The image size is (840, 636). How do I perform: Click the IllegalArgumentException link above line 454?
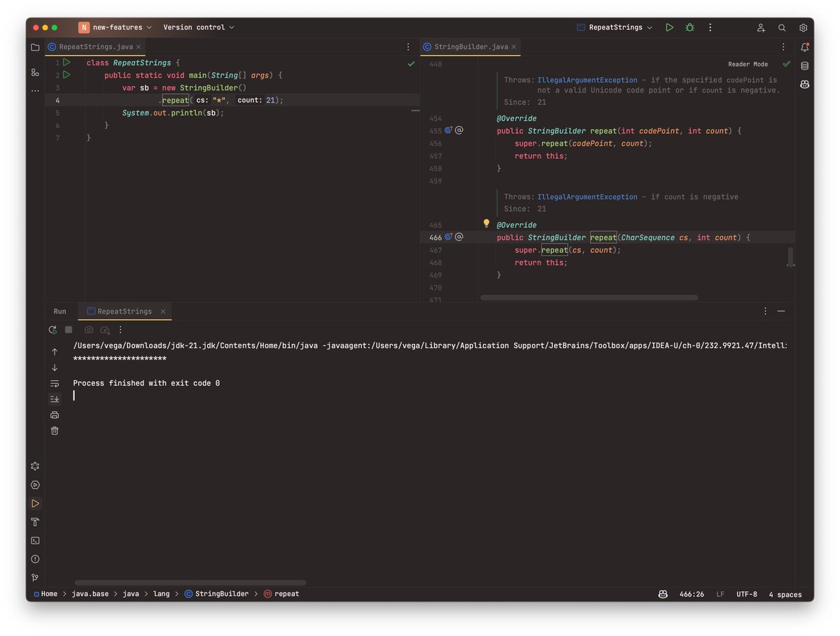(587, 80)
